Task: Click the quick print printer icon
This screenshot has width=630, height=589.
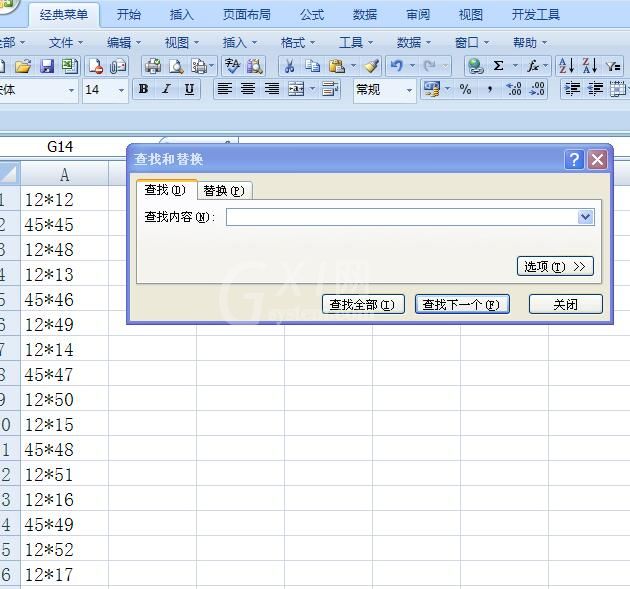Action: (153, 66)
